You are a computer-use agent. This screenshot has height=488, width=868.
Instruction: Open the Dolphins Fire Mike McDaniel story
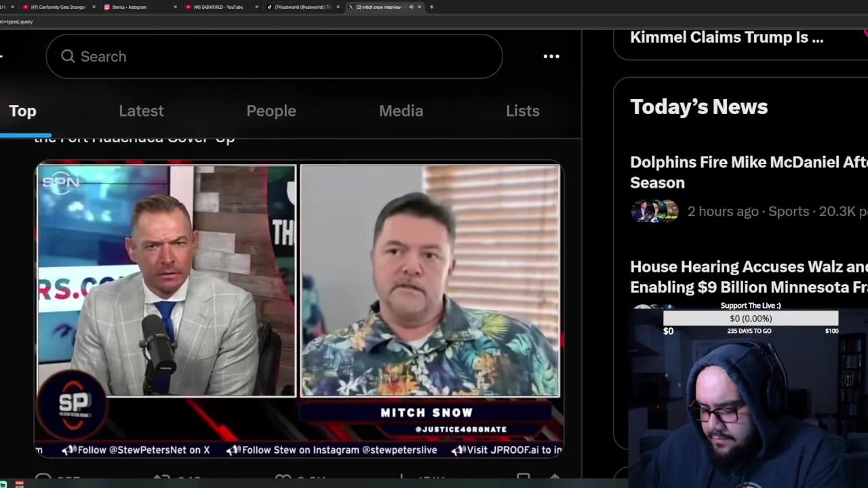[x=749, y=172]
